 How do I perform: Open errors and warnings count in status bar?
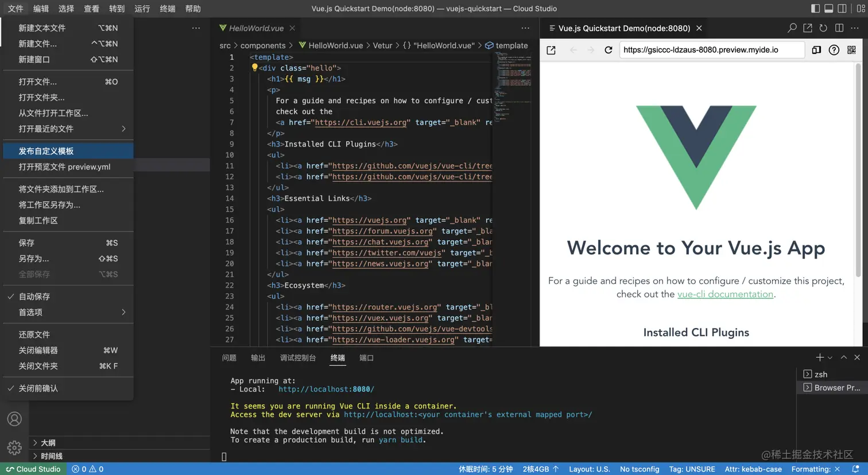point(87,469)
